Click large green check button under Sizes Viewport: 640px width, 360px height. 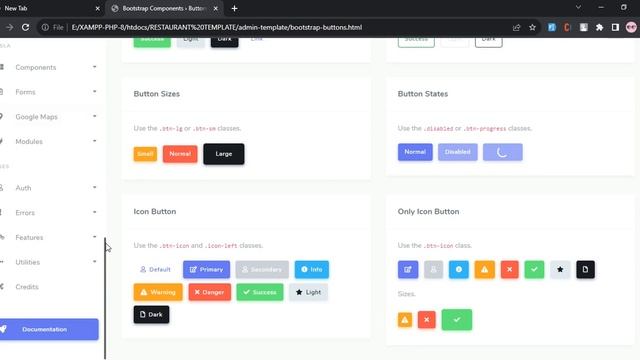(457, 320)
